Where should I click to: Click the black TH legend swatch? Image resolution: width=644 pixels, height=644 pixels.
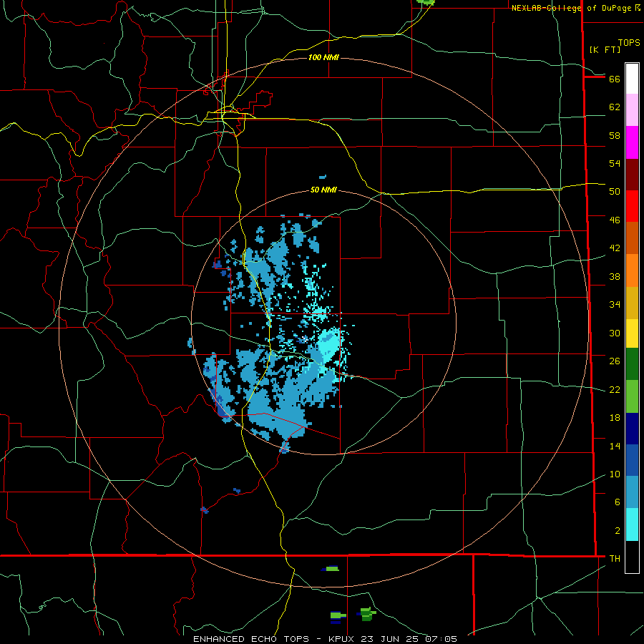click(632, 557)
